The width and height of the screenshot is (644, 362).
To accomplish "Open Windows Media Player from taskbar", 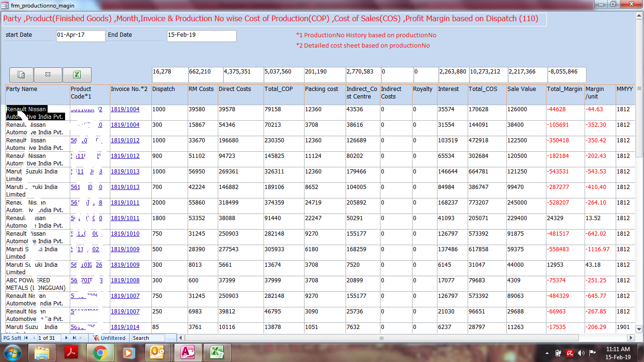I will coord(129,353).
